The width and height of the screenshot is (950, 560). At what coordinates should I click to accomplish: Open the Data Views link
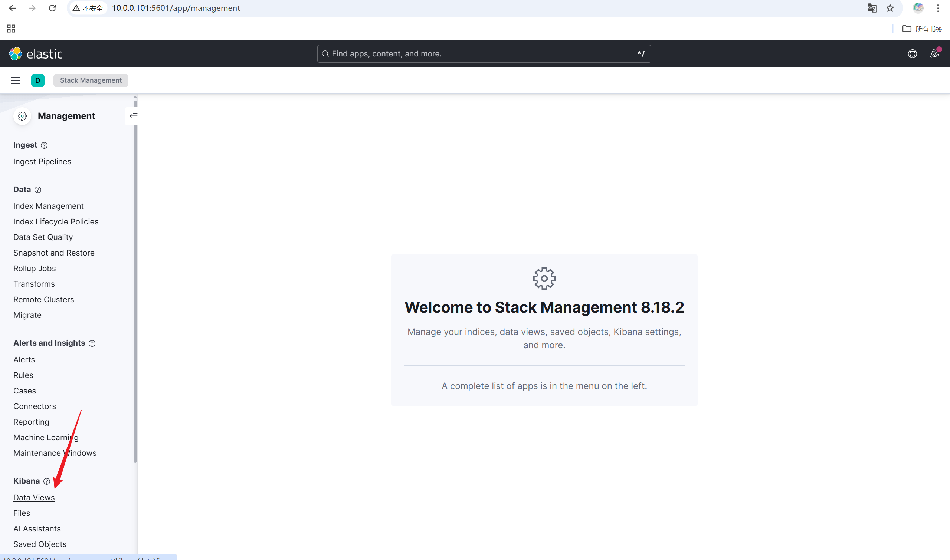[34, 497]
